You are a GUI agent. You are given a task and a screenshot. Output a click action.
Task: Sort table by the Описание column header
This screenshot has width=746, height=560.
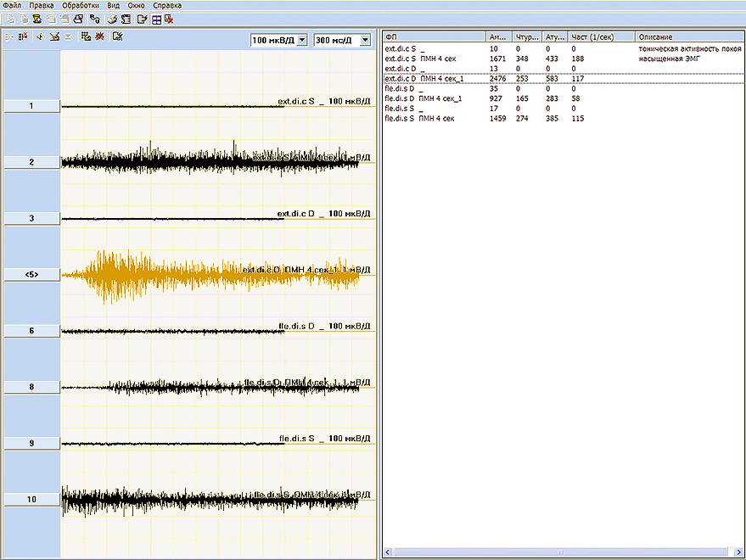(690, 36)
